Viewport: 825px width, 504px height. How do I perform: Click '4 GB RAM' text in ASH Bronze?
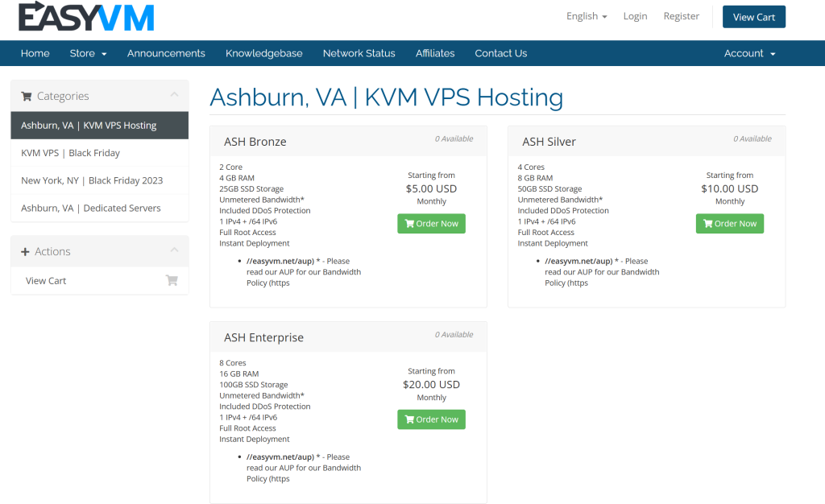pos(237,178)
